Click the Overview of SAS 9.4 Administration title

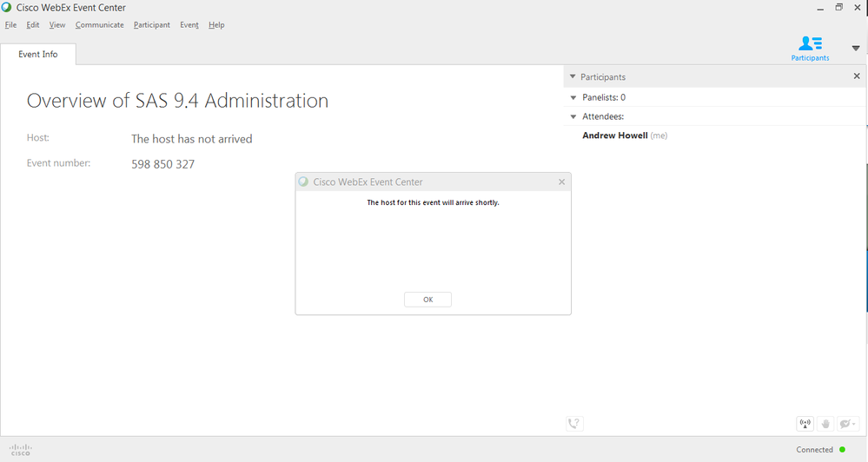(177, 101)
